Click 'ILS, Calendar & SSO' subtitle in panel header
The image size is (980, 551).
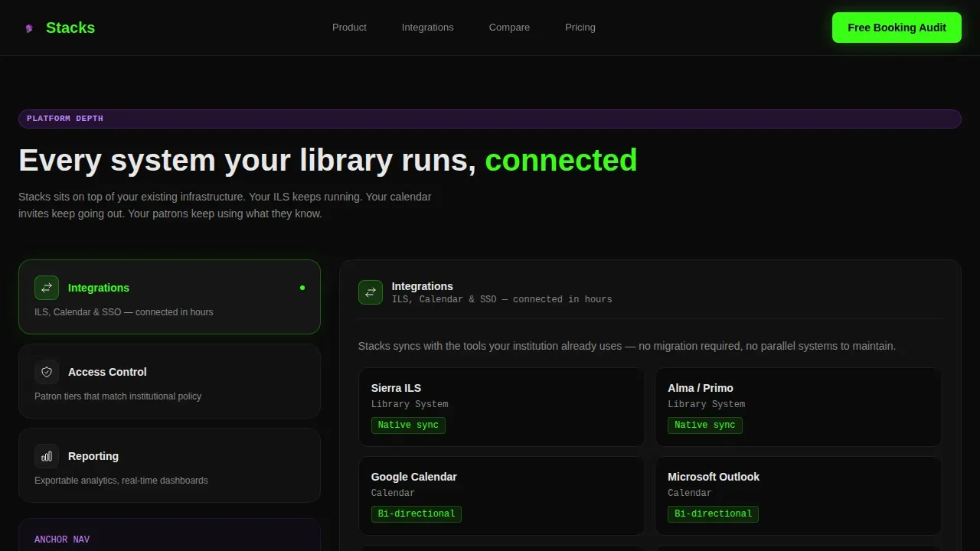tap(502, 300)
